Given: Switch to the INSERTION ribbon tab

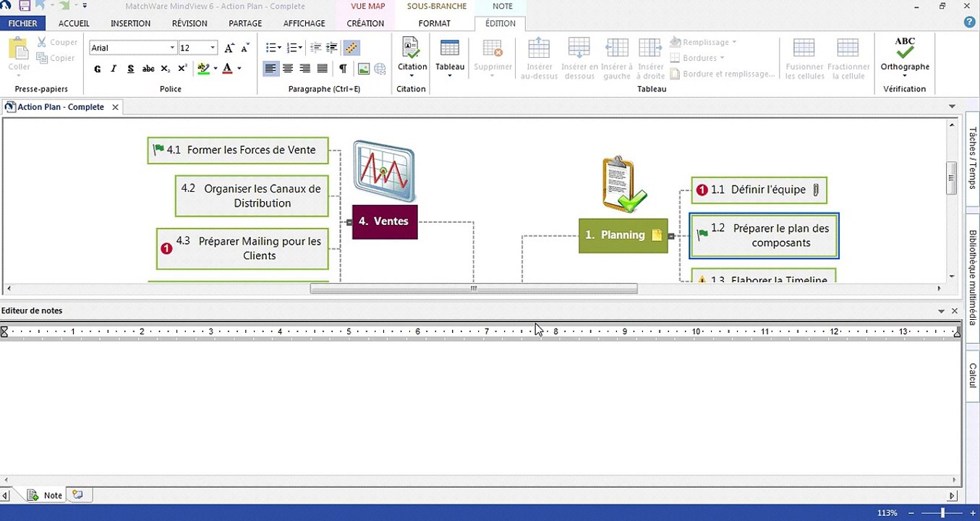Looking at the screenshot, I should pyautogui.click(x=130, y=23).
